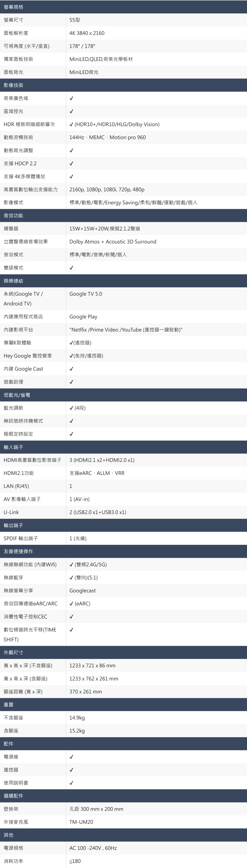Click the Google TV 5.0 value

[x=86, y=294]
